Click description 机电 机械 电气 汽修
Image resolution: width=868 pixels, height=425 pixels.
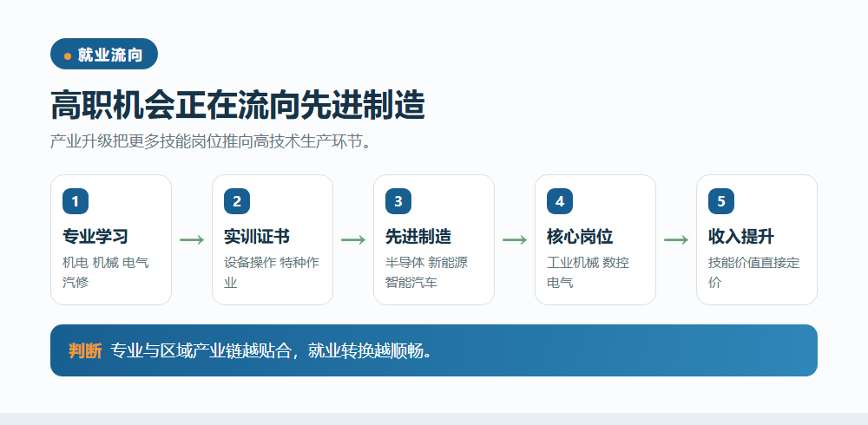pyautogui.click(x=106, y=272)
